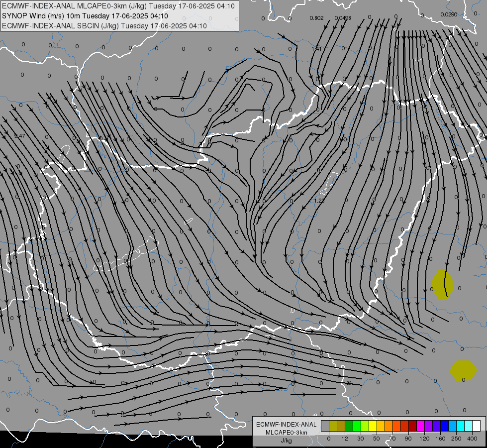The width and height of the screenshot is (487, 448).
Task: Click the map data value 1.23
Action: click(x=319, y=201)
